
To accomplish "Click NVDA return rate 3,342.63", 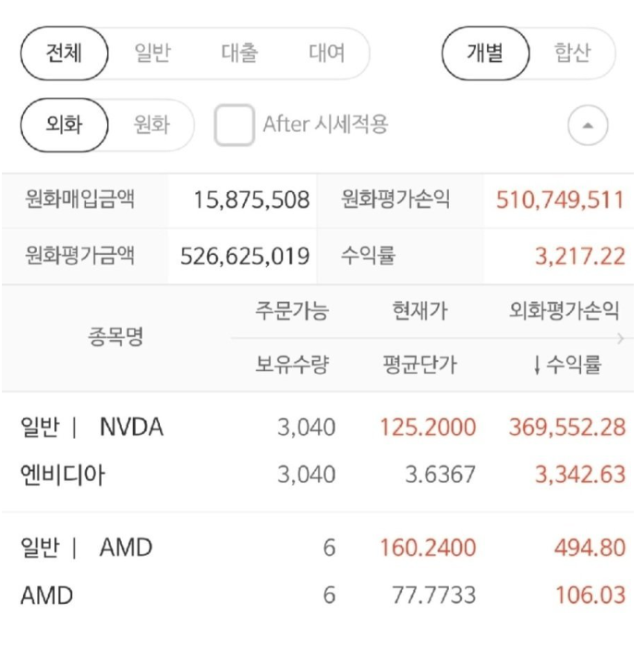I will (x=580, y=475).
